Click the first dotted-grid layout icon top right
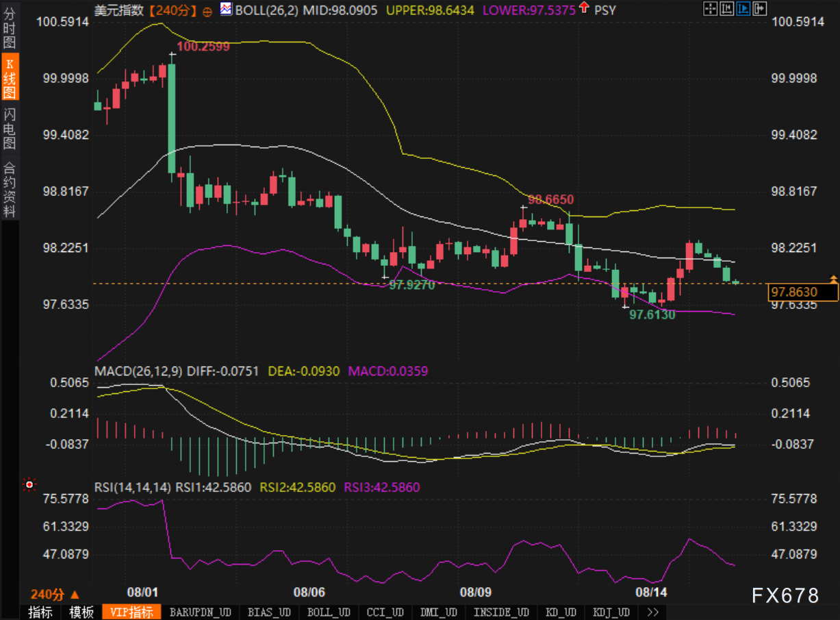This screenshot has height=620, width=840. coord(711,9)
